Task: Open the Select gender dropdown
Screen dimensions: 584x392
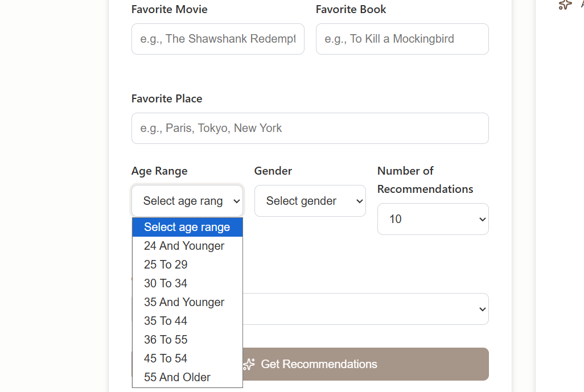Action: point(310,201)
